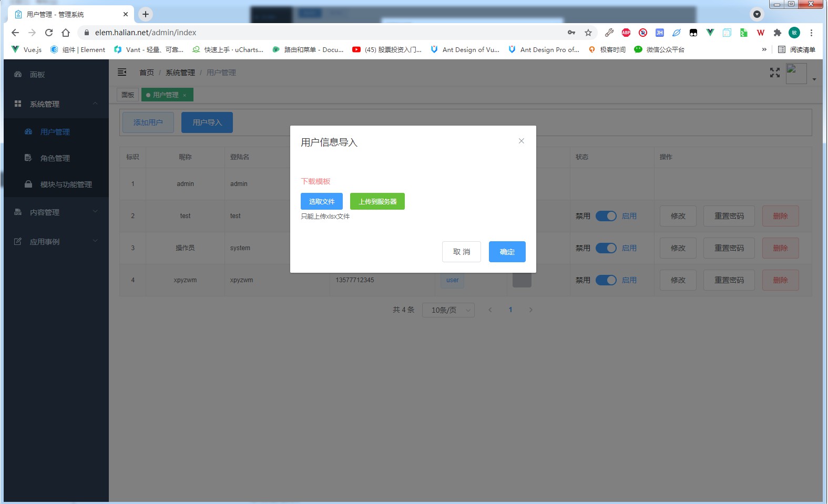The width and height of the screenshot is (828, 504).
Task: Close the user import dialog with X
Action: [x=521, y=141]
